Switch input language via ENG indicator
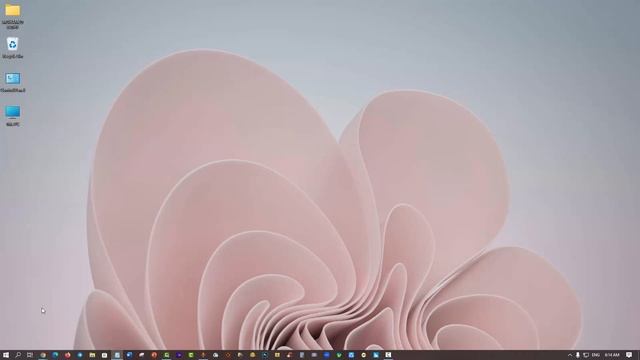The height and width of the screenshot is (360, 640). 596,355
